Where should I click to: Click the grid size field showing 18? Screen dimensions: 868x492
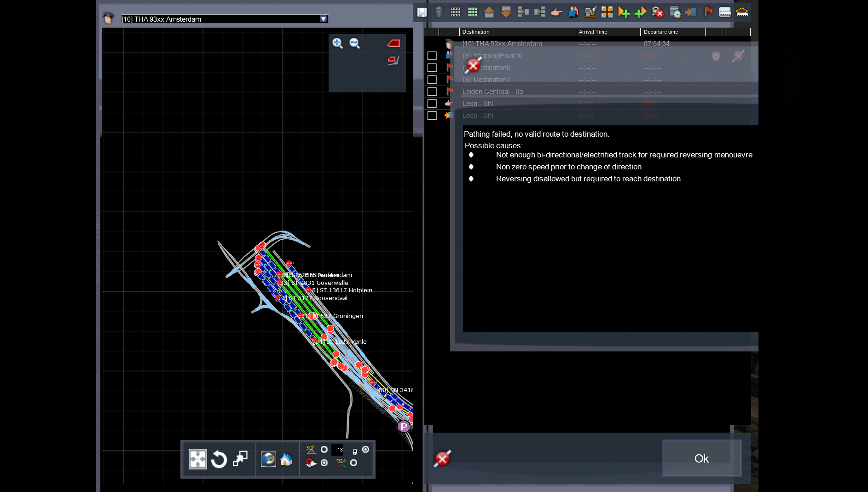338,450
